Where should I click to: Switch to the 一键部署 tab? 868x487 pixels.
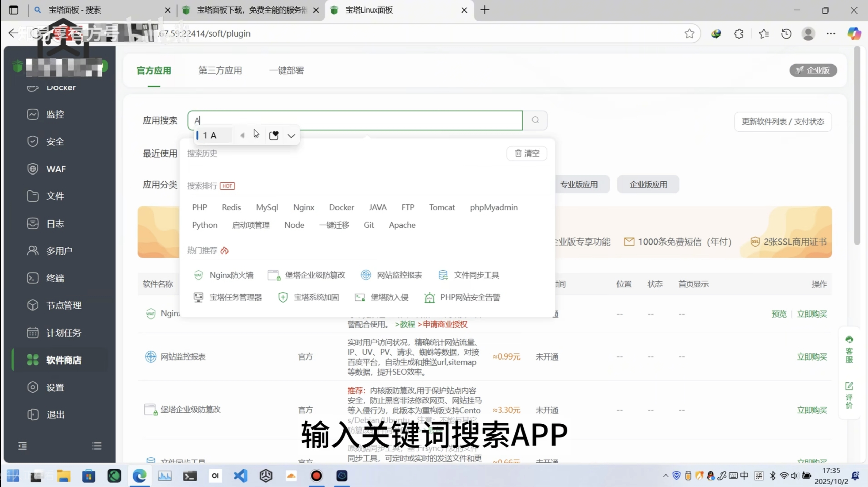tap(286, 70)
